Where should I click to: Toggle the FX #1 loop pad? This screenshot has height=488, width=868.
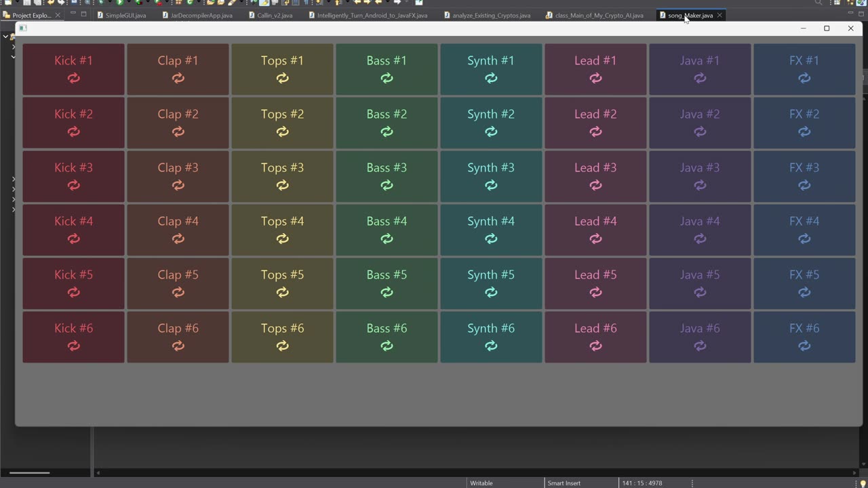coord(805,69)
